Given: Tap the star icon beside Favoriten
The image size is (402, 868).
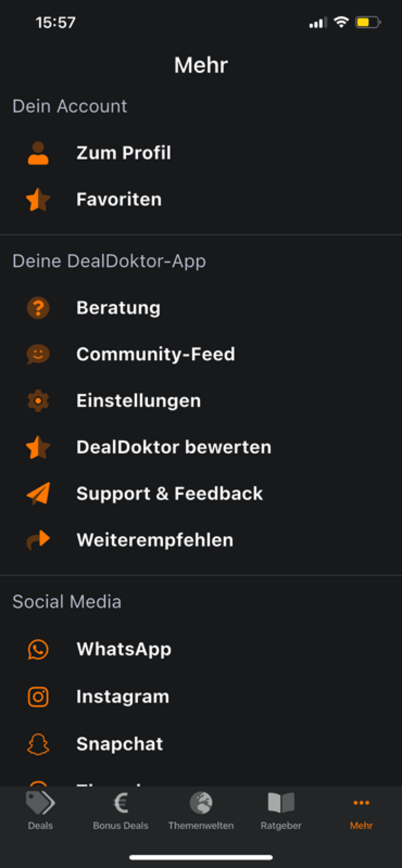Looking at the screenshot, I should pyautogui.click(x=38, y=199).
